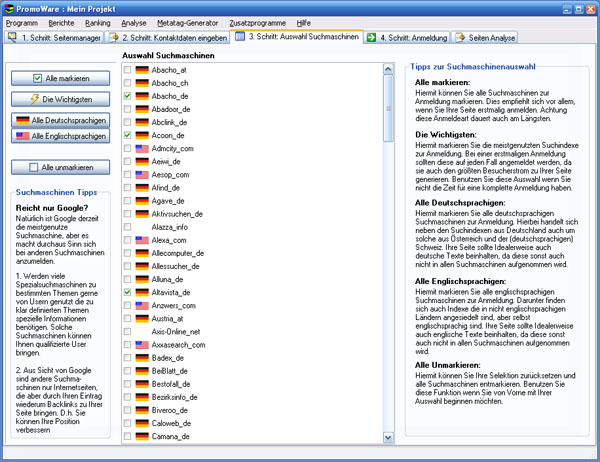Click the search engine list scrollbar thumb
The height and width of the screenshot is (462, 600).
coord(388,108)
